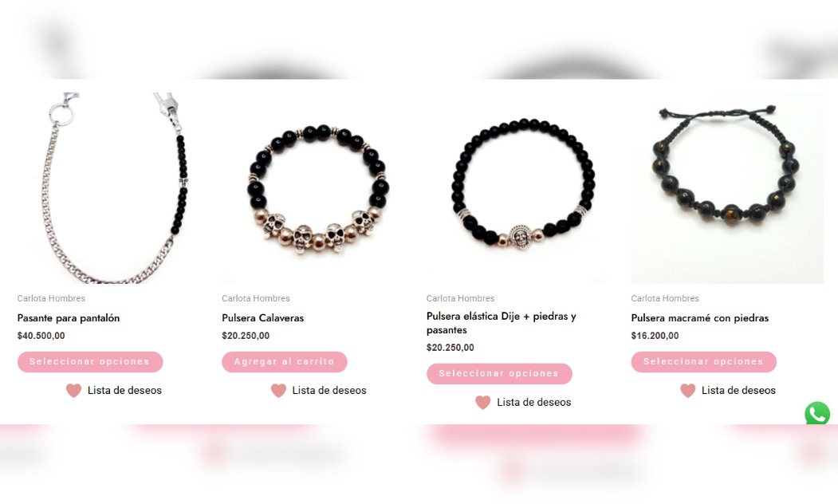Image resolution: width=838 pixels, height=504 pixels.
Task: Select options for Pulsera elástica Dije
Action: tap(499, 373)
